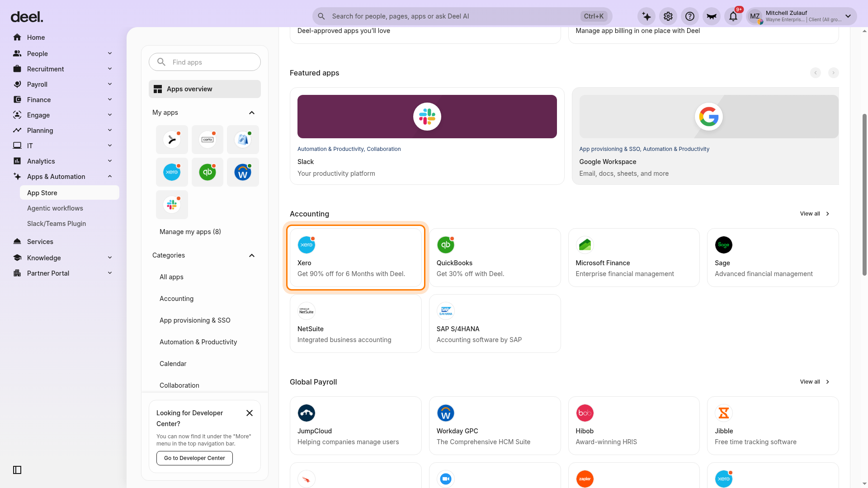This screenshot has height=488, width=868.
Task: Open the blue folder app in My apps
Action: pos(243,140)
